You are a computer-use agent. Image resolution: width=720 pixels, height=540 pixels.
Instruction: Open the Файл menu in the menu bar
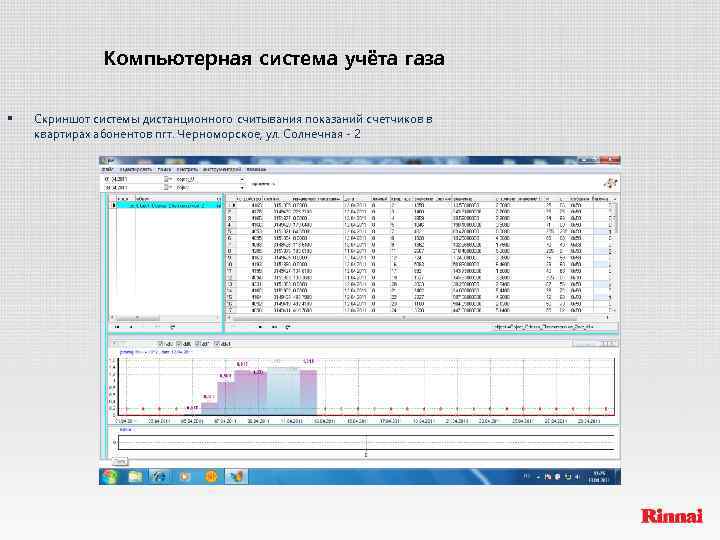[x=107, y=169]
